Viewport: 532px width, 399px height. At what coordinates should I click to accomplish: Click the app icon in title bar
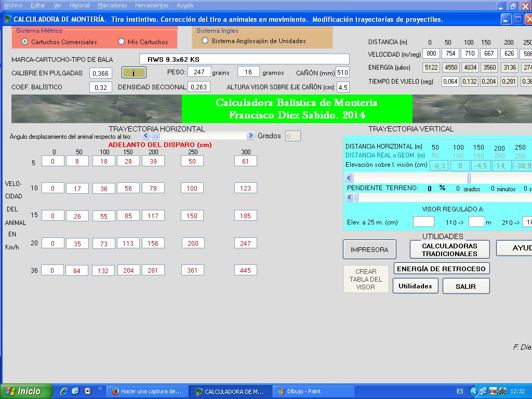tap(8, 19)
